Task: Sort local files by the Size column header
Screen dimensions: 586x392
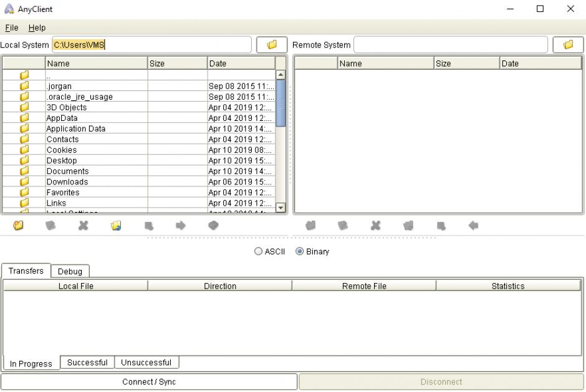Action: point(178,64)
